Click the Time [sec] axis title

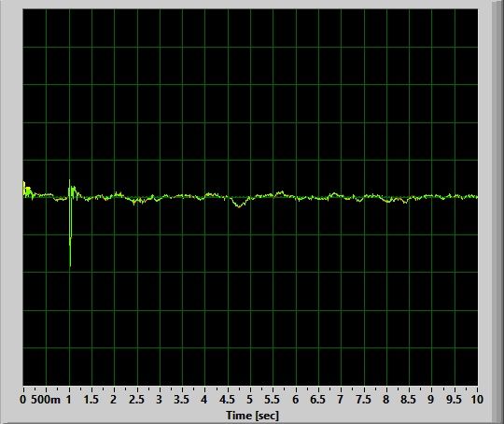252,416
